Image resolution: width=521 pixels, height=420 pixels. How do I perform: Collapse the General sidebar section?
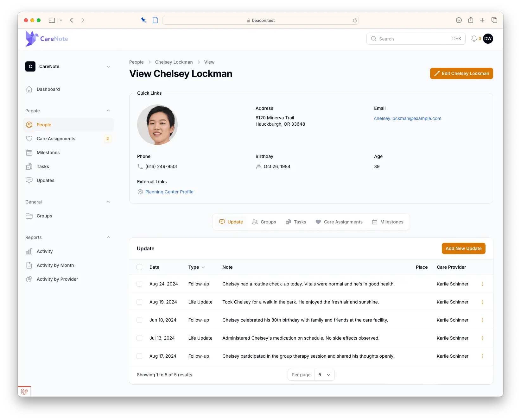click(x=108, y=202)
